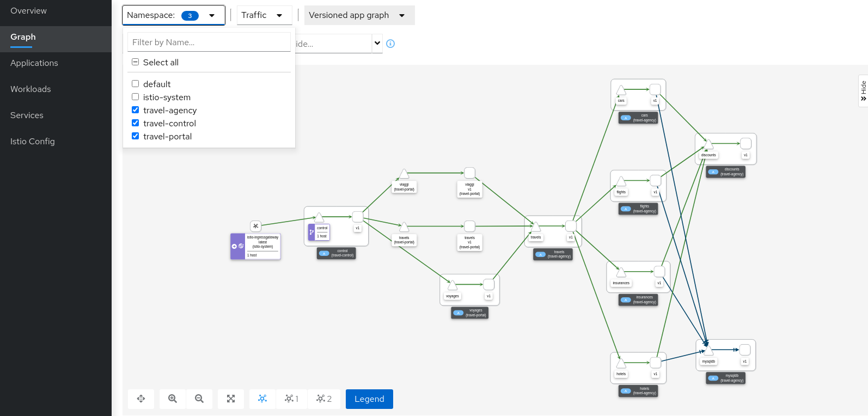The height and width of the screenshot is (416, 868).
Task: Go to Istio Config page
Action: point(33,142)
